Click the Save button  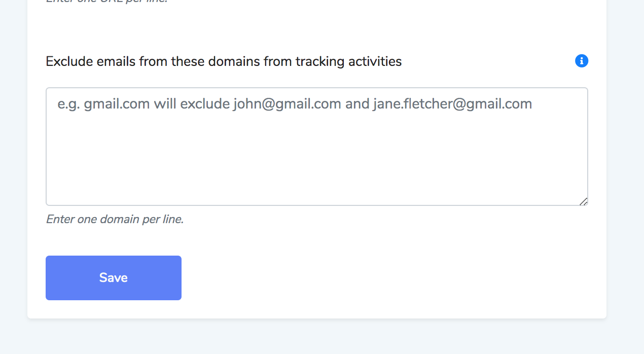114,278
